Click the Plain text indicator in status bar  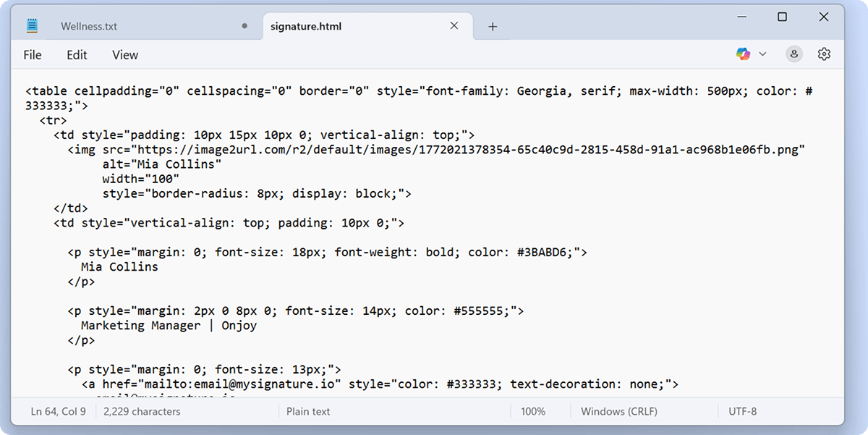[x=307, y=411]
